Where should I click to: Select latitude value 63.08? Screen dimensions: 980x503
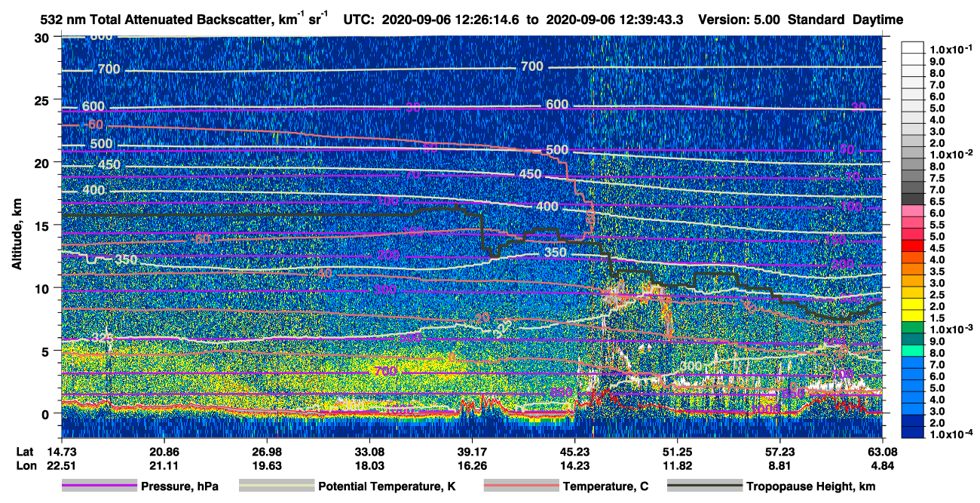point(882,452)
